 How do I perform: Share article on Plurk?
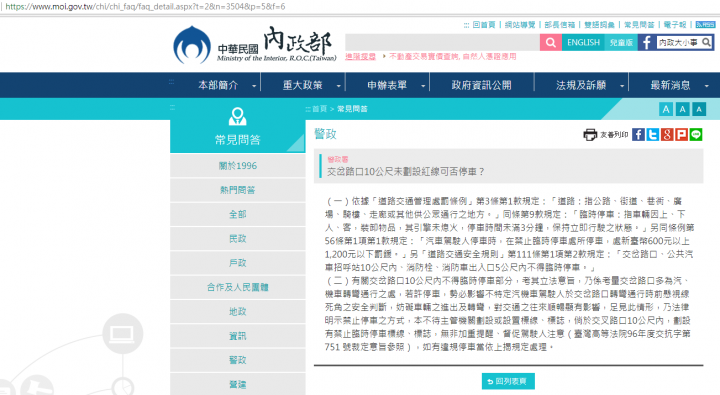681,135
